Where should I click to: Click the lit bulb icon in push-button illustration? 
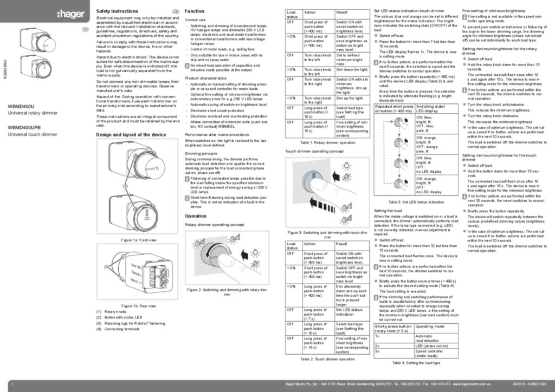[x=345, y=166]
